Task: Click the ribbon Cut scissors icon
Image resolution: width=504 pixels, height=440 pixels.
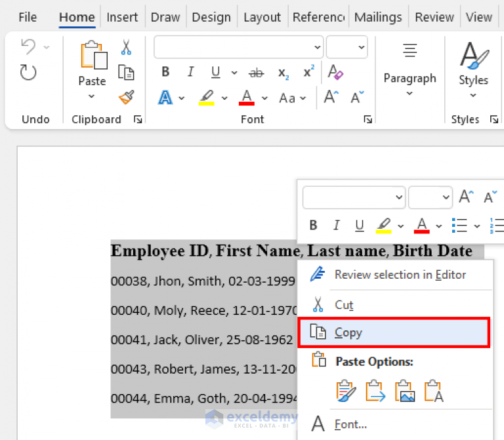Action: pos(126,47)
